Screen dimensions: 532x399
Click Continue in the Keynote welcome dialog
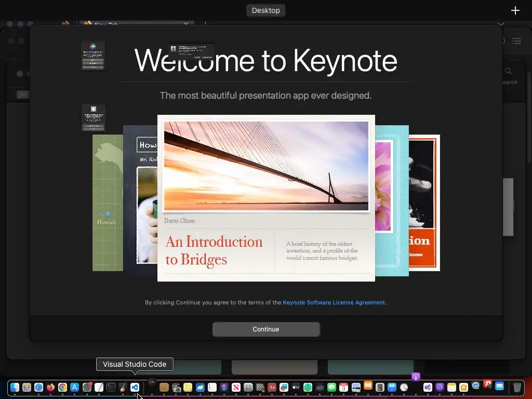266,329
